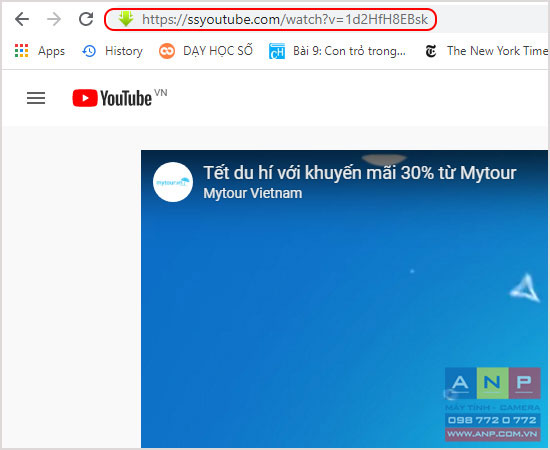The width and height of the screenshot is (550, 450).
Task: Select the ssyoutube.com URL in address bar
Action: (x=285, y=19)
